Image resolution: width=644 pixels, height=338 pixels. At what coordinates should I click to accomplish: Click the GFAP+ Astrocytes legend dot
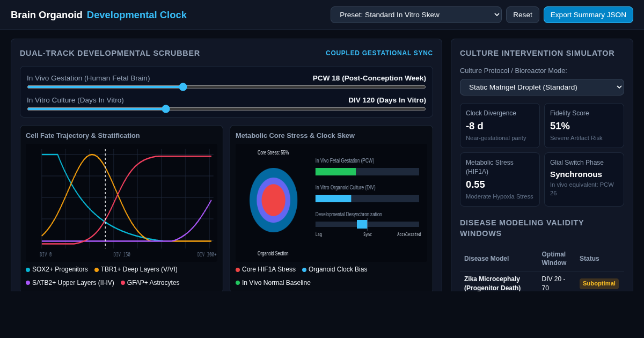coord(123,283)
